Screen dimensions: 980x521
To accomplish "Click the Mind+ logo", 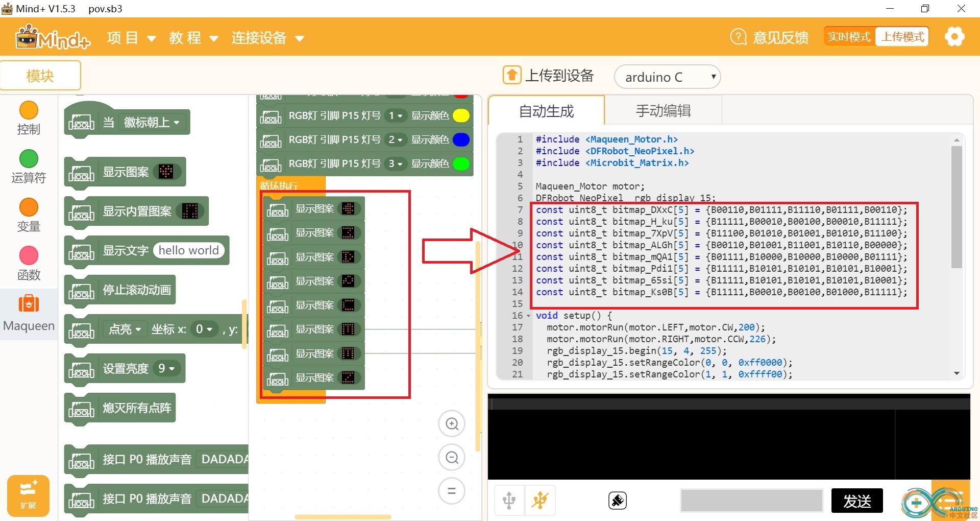I will tap(53, 37).
